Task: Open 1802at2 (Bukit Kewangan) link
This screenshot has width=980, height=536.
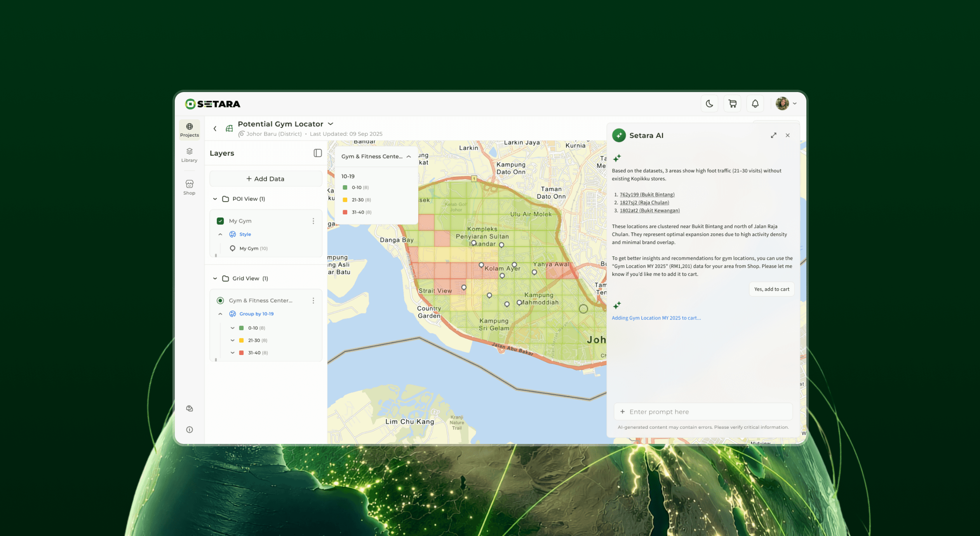Action: (650, 211)
